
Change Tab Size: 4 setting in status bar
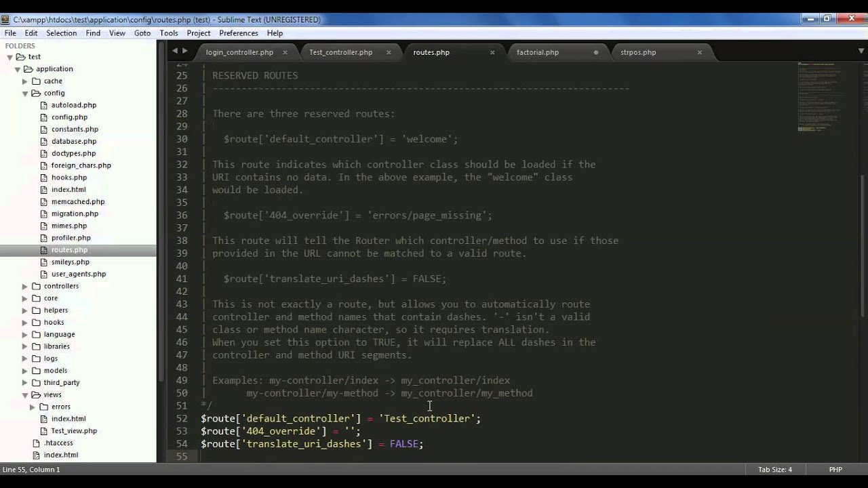pyautogui.click(x=775, y=470)
